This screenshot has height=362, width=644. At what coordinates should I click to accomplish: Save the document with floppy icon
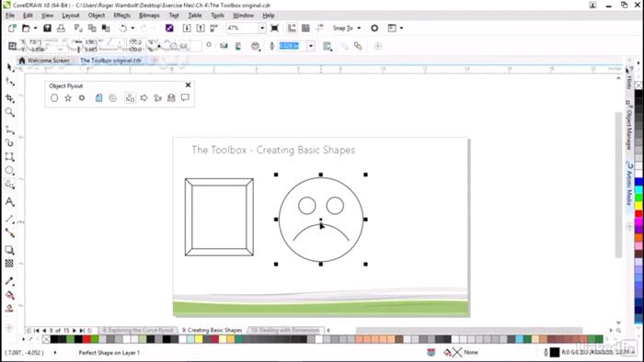(47, 28)
